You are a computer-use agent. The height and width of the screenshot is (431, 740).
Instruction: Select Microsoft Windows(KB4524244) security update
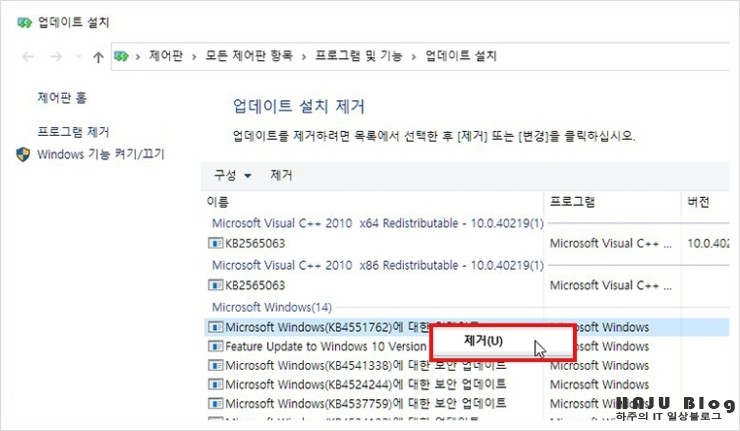(x=366, y=384)
